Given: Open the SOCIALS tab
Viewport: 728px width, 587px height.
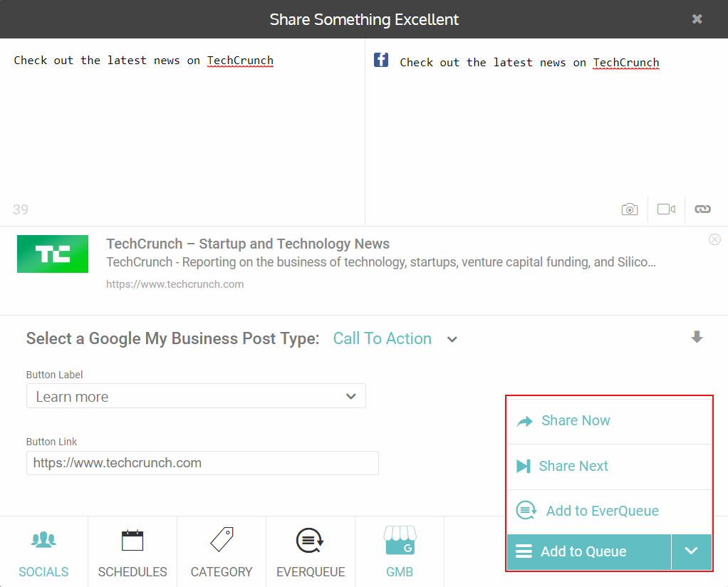Looking at the screenshot, I should 43,552.
